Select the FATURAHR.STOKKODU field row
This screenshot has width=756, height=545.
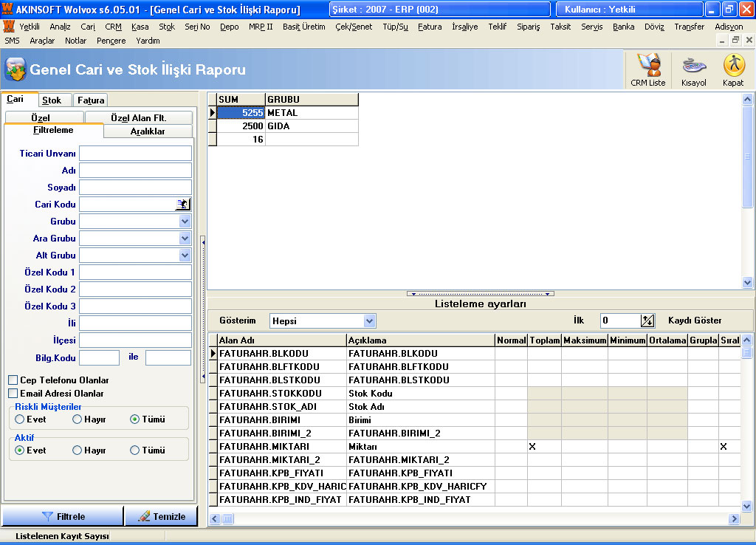point(475,394)
